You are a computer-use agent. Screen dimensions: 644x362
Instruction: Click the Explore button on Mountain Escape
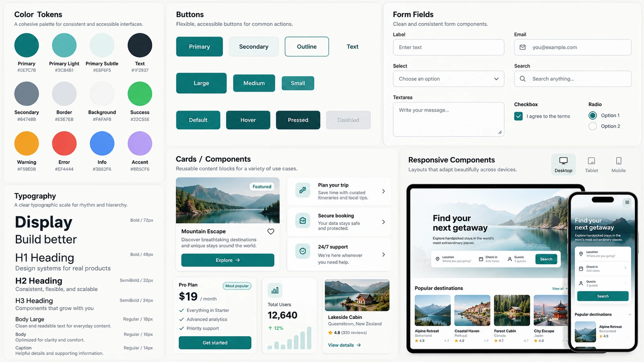(x=228, y=260)
